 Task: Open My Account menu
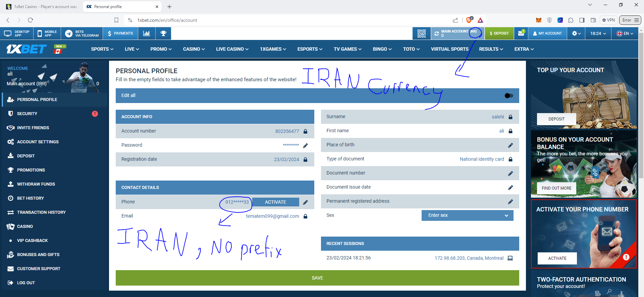pos(547,33)
